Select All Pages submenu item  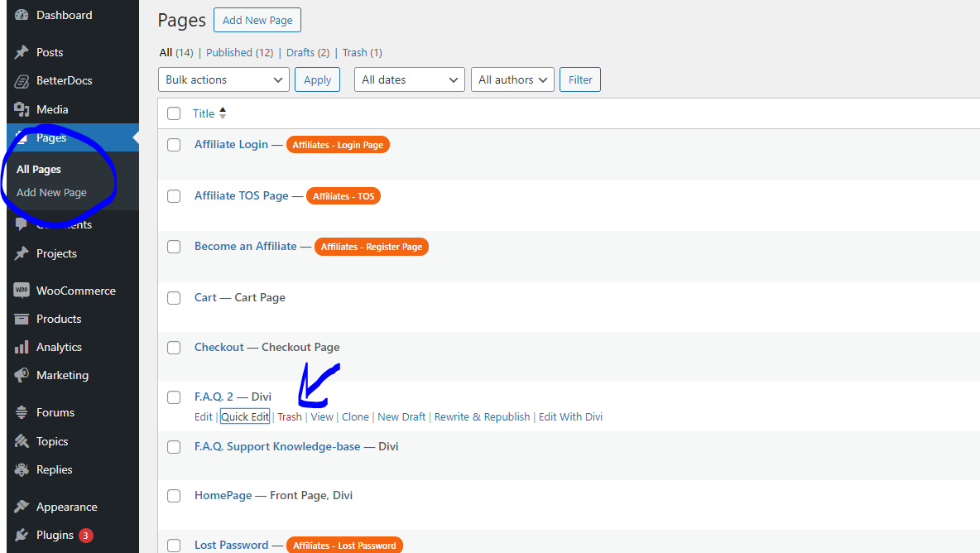[39, 170]
